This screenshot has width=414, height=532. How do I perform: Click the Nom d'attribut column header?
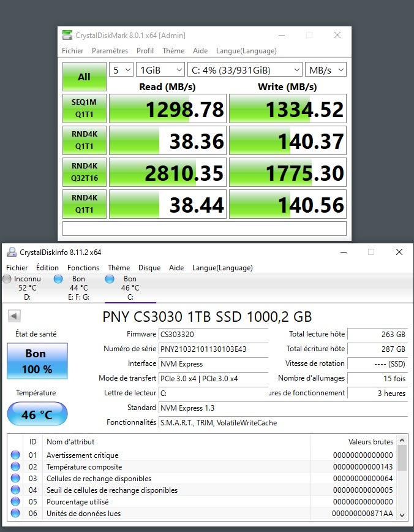click(176, 442)
